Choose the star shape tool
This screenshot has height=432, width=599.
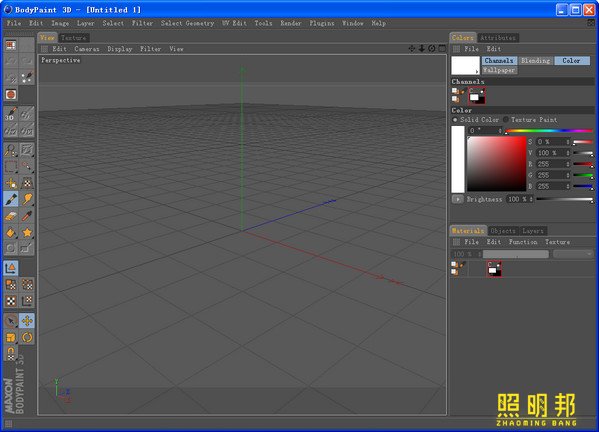point(27,233)
